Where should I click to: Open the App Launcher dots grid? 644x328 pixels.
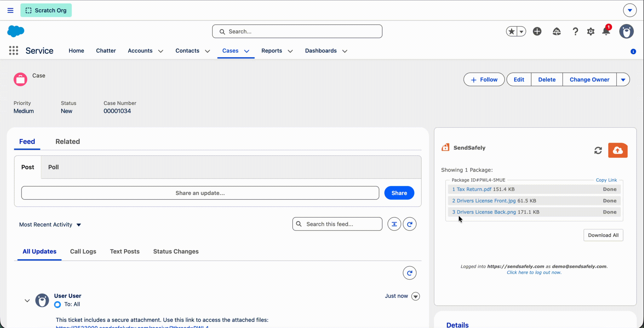pos(13,50)
